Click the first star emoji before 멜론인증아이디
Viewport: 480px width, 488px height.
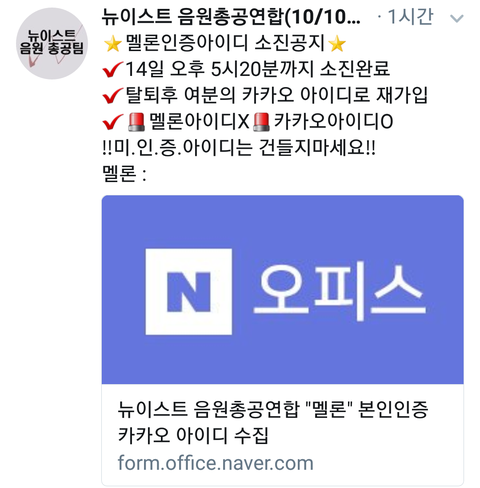pyautogui.click(x=113, y=44)
